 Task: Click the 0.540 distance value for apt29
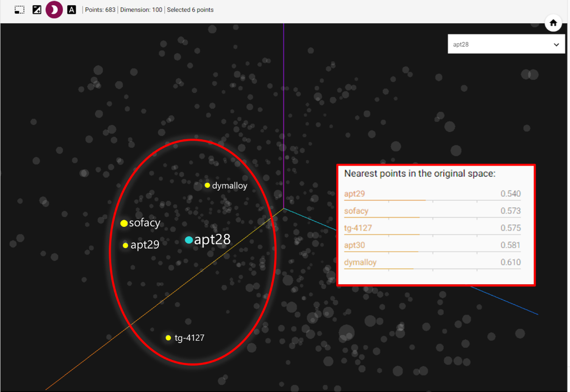tap(511, 194)
